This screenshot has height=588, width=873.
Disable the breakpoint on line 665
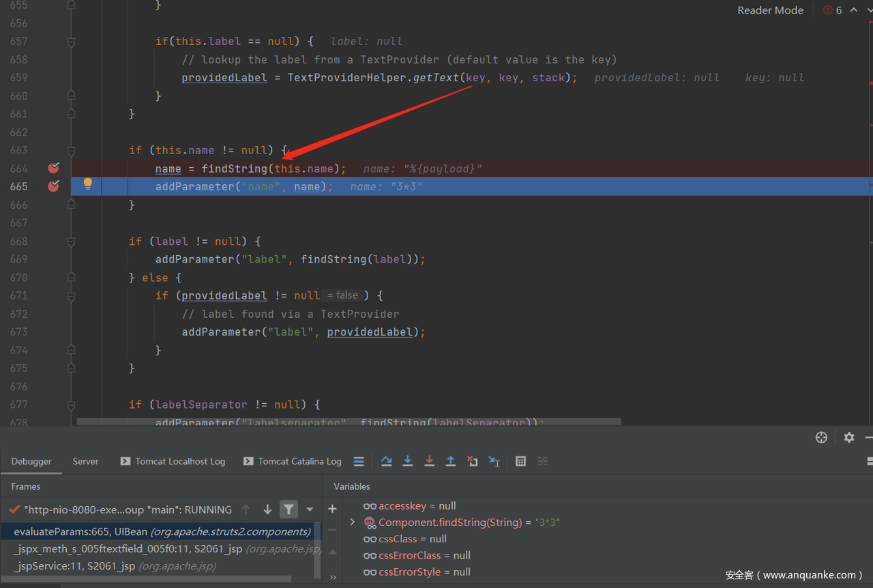click(x=53, y=186)
